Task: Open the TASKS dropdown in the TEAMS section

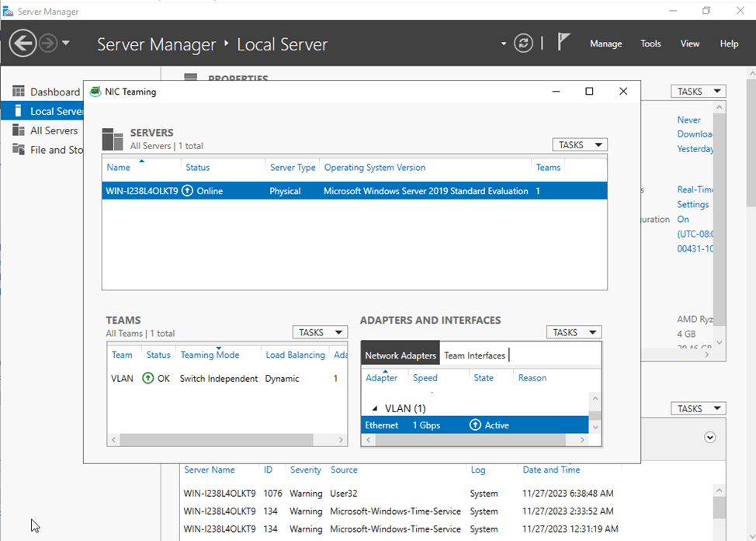Action: [x=319, y=331]
